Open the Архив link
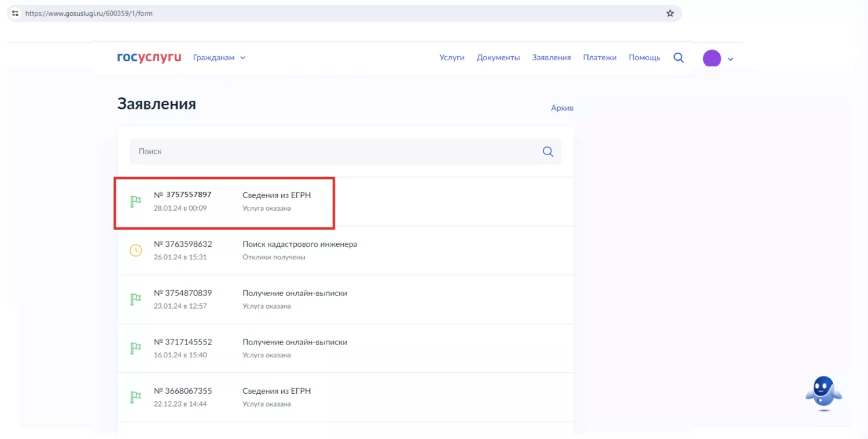868x439 pixels. point(562,108)
